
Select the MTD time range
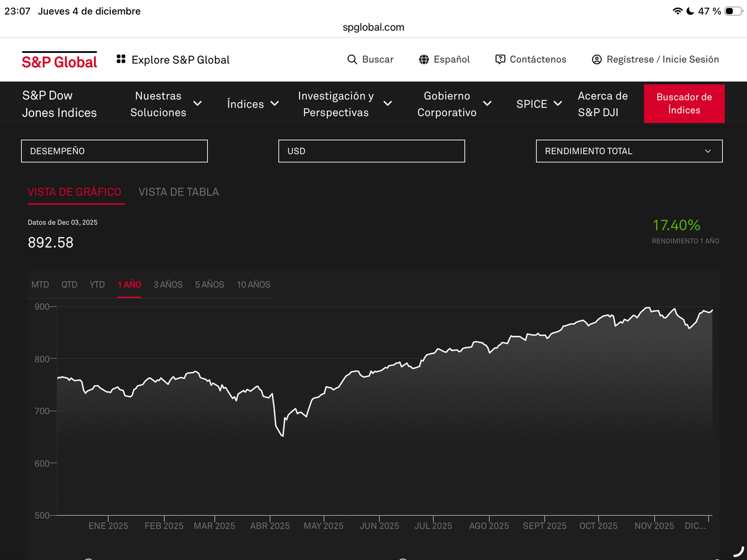(40, 284)
